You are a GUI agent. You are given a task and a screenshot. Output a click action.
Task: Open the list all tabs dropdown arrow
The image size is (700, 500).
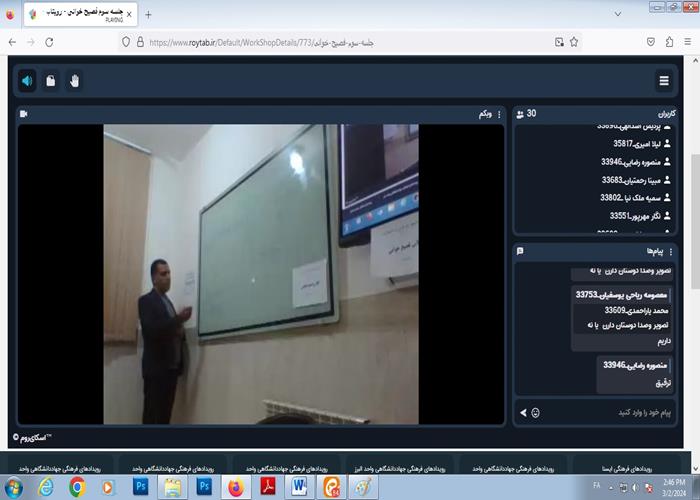pos(618,14)
